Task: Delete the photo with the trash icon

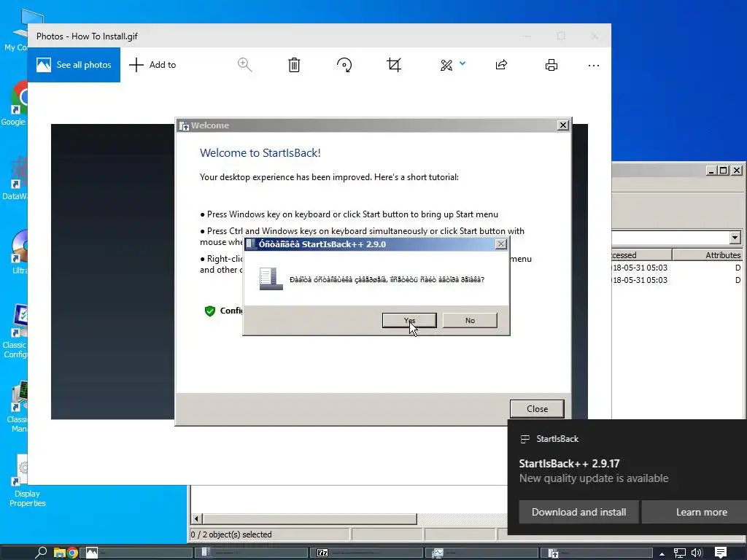Action: pos(294,65)
